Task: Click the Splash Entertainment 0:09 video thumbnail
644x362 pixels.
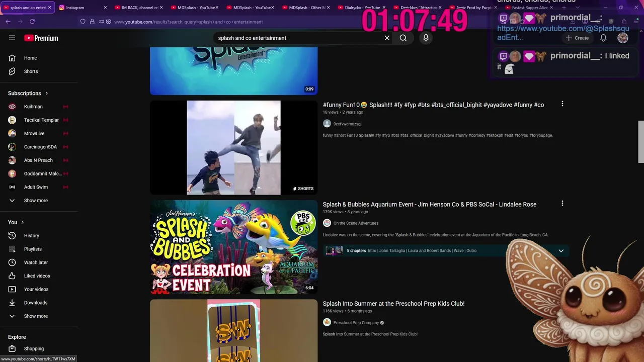Action: (234, 71)
